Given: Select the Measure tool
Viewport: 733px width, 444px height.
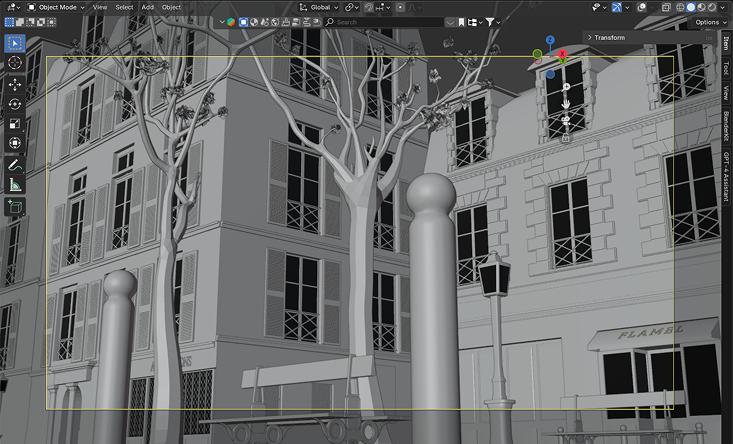Looking at the screenshot, I should 14,185.
